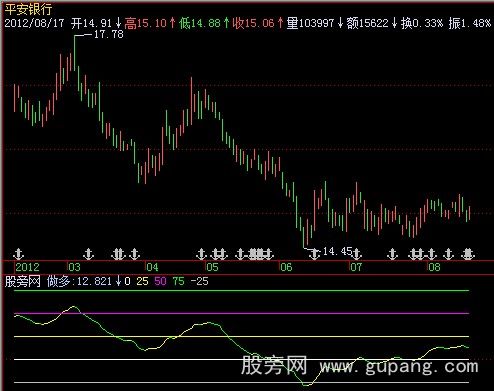This screenshot has height=391, width=494.
Task: Click the -25 parameter in indicator legend
Action: click(x=199, y=281)
